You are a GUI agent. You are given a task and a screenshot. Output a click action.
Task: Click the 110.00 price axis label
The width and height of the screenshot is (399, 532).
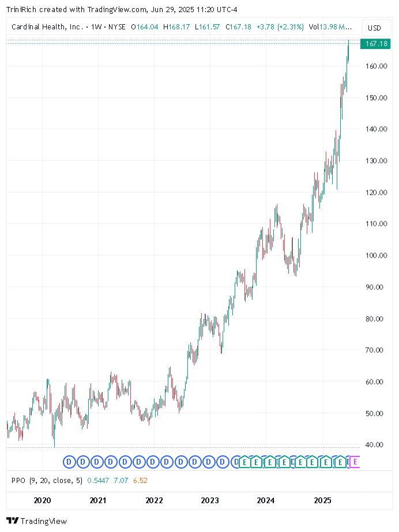pyautogui.click(x=377, y=224)
